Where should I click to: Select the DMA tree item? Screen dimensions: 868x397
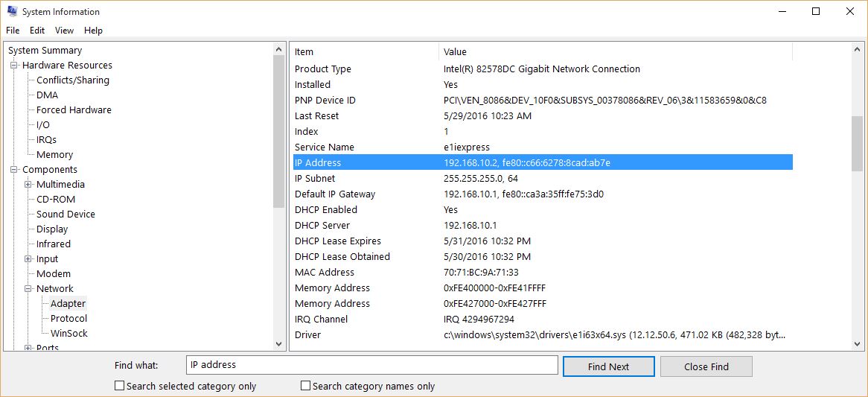point(47,95)
